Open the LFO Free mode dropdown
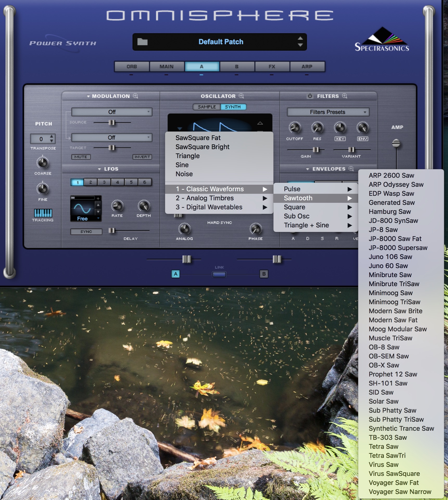Viewport: 448px width, 500px height. click(x=86, y=218)
